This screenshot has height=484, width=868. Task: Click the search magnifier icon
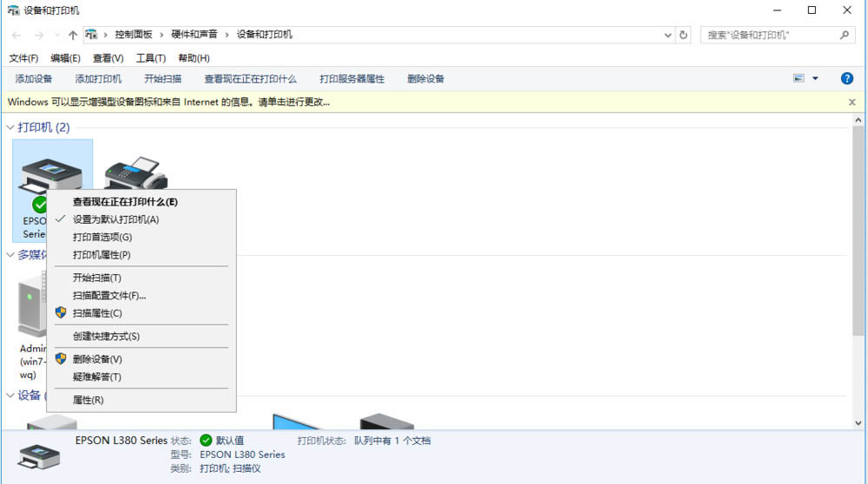pyautogui.click(x=845, y=35)
